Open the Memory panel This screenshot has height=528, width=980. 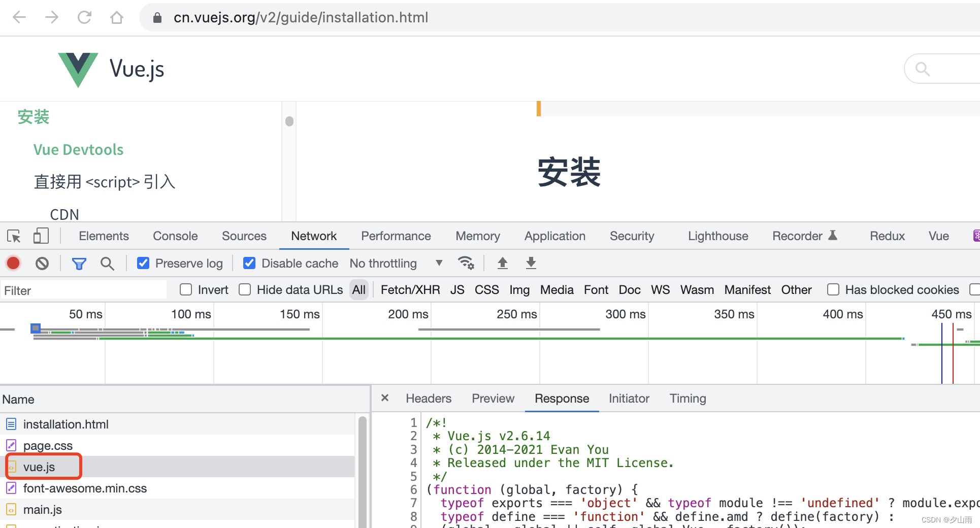tap(478, 236)
